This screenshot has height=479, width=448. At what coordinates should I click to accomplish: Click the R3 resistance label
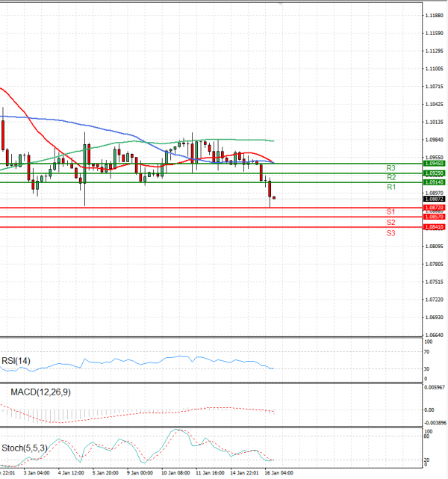click(391, 168)
